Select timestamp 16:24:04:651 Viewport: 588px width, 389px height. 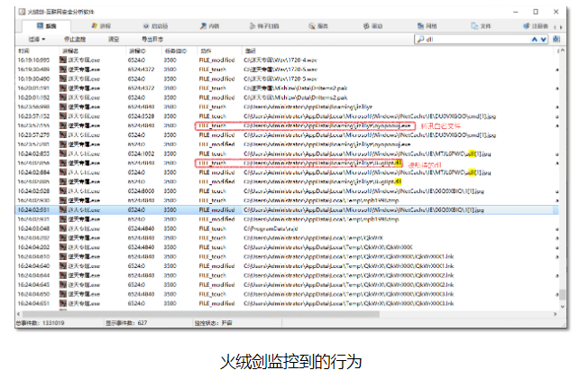coord(33,303)
